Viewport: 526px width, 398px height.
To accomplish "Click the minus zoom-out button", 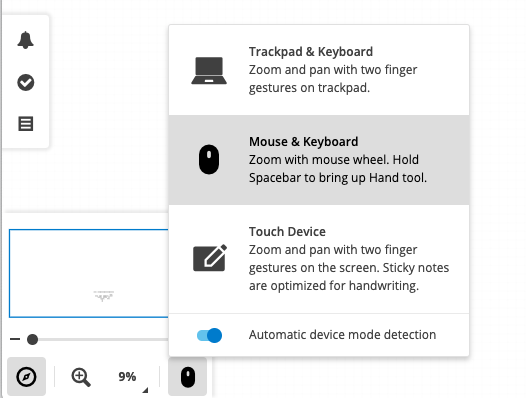I will (15, 339).
